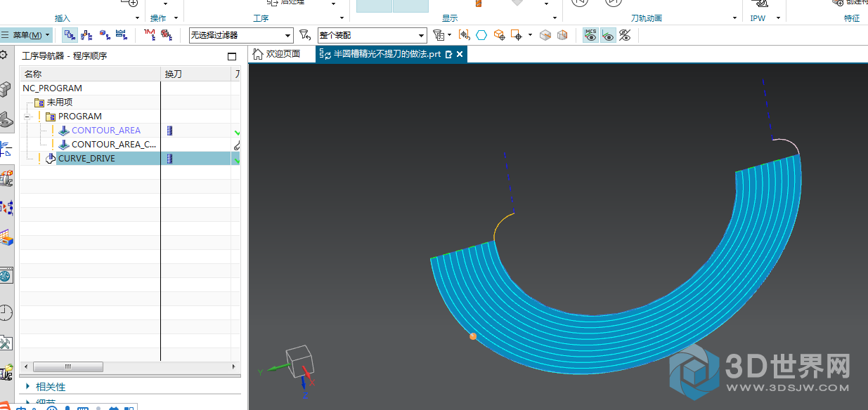Click the orange cube snap point icon
868x410 pixels.
coord(499,34)
